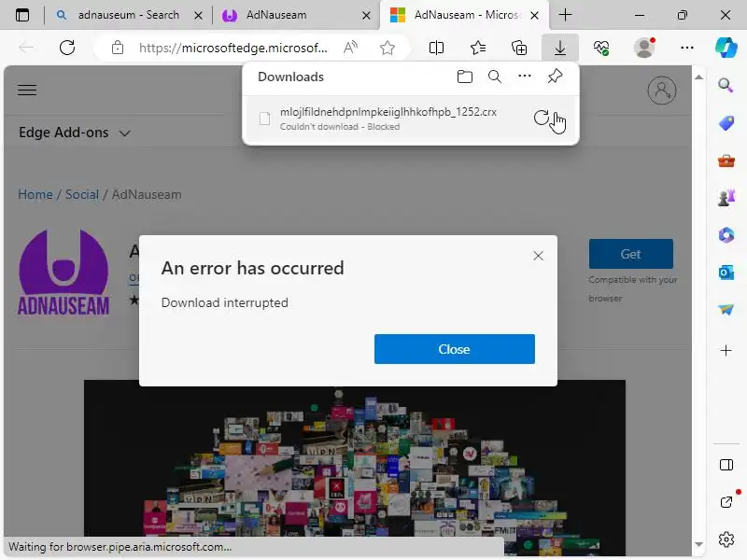This screenshot has height=560, width=747.
Task: Open sidebar Games chess icon
Action: tap(726, 198)
